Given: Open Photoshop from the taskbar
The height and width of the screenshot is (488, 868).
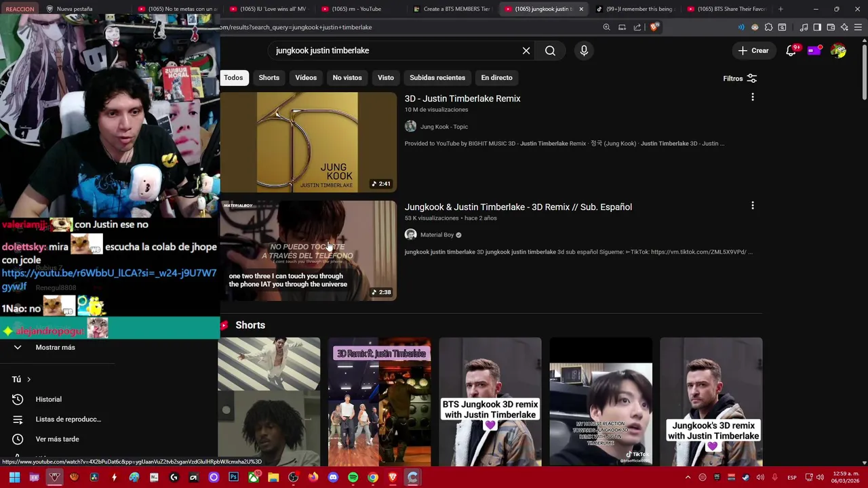Looking at the screenshot, I should pos(233,478).
